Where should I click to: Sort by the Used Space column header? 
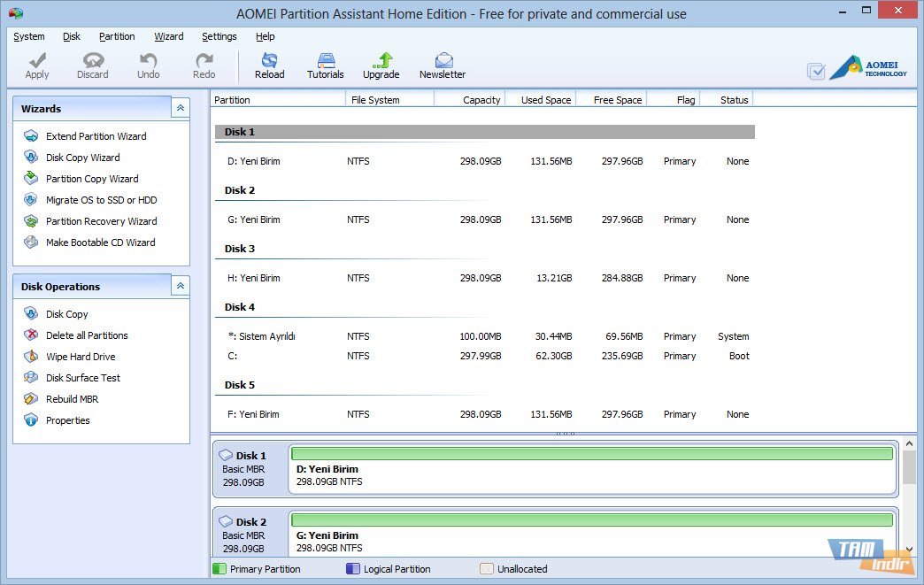pos(541,99)
